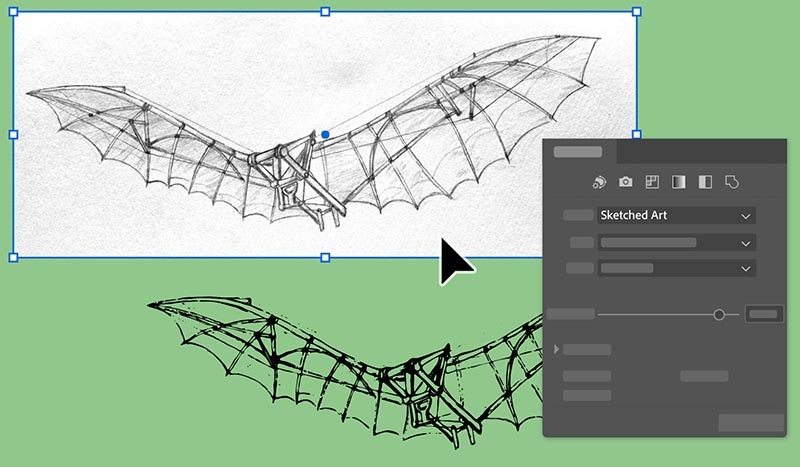Select the Auto-Color trace preset icon
This screenshot has width=800, height=467.
tap(599, 182)
